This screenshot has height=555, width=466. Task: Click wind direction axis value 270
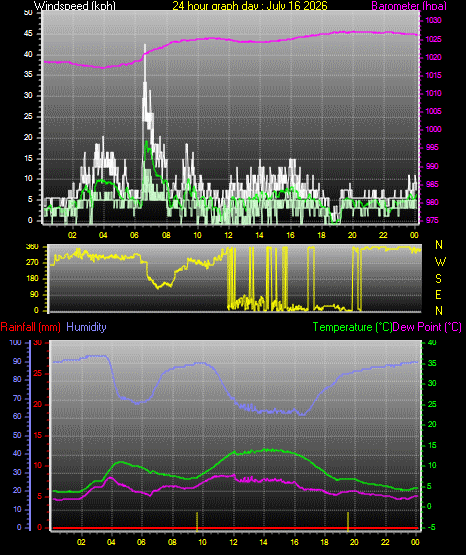(x=33, y=263)
